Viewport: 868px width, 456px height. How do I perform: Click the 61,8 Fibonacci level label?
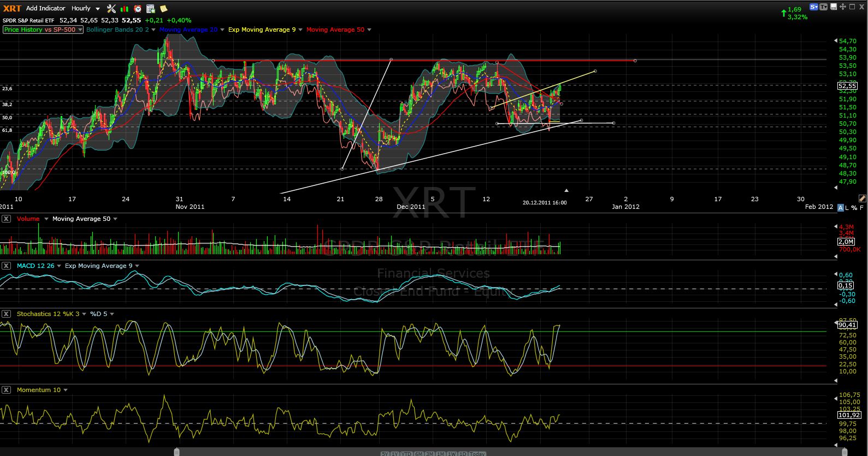[7, 130]
